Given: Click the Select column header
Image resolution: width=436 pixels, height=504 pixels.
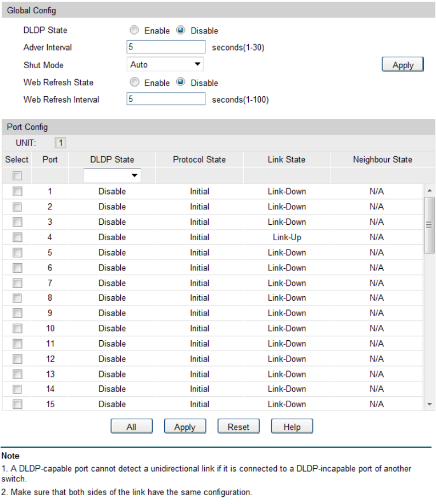Looking at the screenshot, I should [x=16, y=159].
